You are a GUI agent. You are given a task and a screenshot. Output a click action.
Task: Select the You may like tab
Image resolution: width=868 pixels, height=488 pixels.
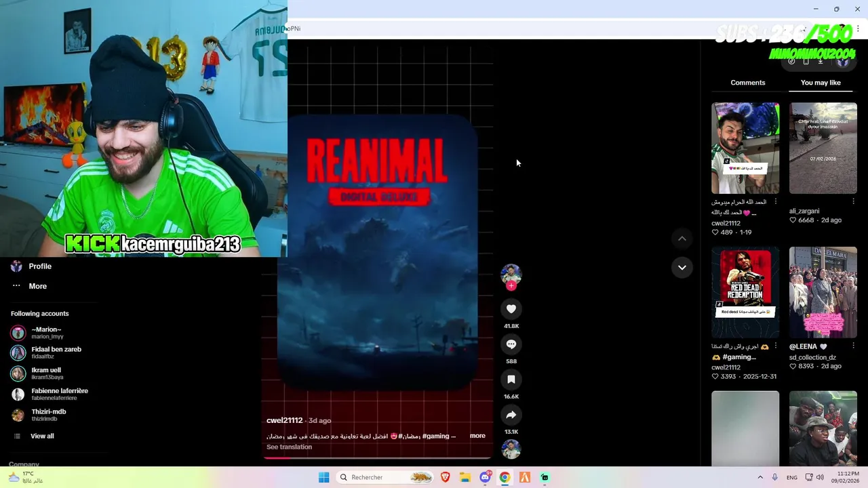tap(821, 83)
